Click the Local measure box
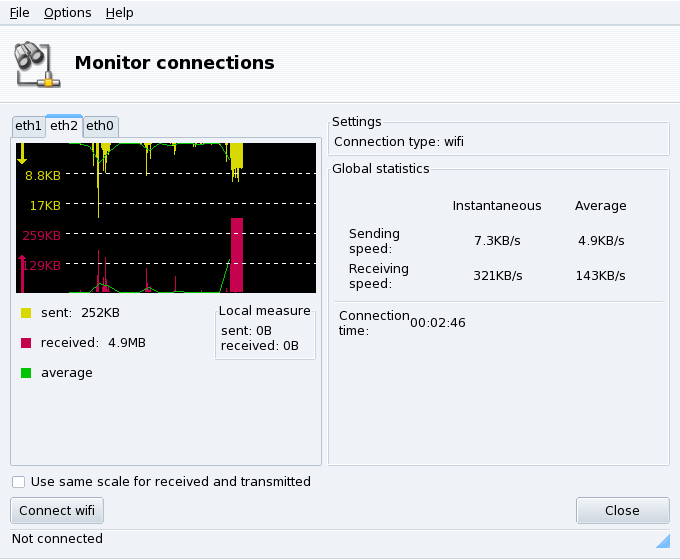680x560 pixels. [265, 331]
